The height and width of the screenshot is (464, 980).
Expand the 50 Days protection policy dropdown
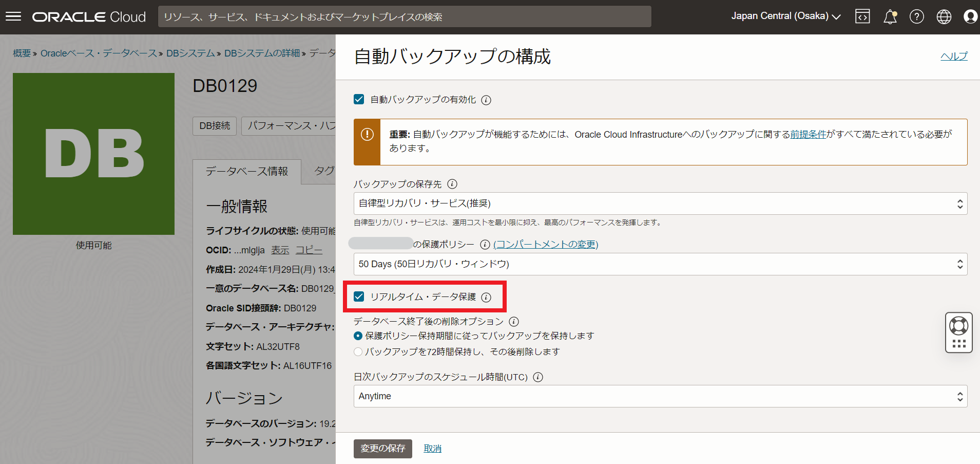point(660,264)
